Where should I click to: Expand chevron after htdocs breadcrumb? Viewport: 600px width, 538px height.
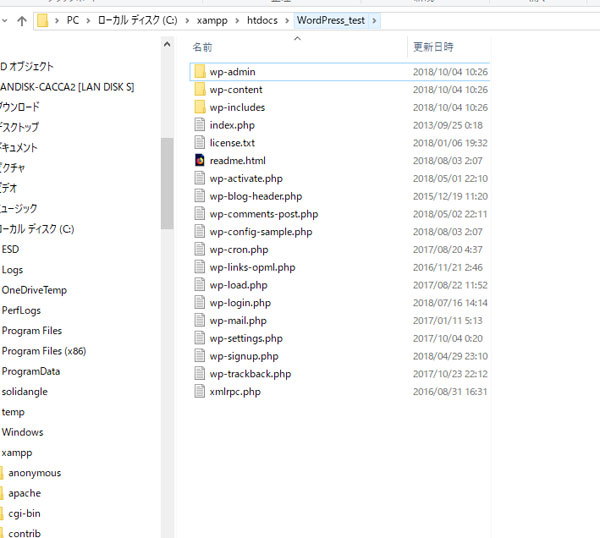[x=287, y=21]
